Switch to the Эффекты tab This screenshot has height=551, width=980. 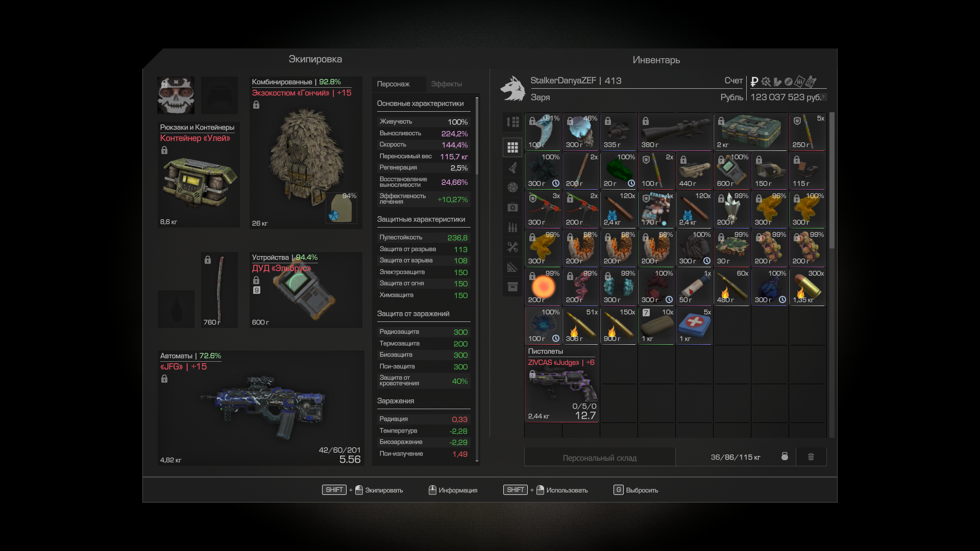446,84
